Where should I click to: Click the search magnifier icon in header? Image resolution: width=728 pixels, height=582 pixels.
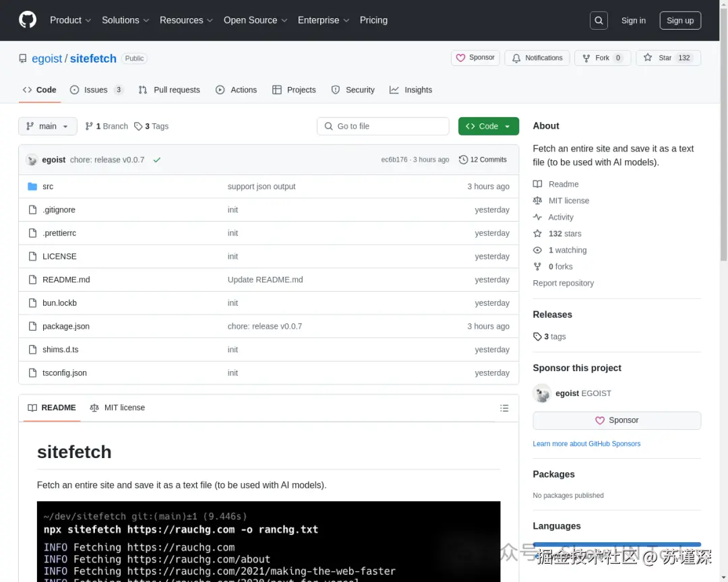click(x=599, y=20)
